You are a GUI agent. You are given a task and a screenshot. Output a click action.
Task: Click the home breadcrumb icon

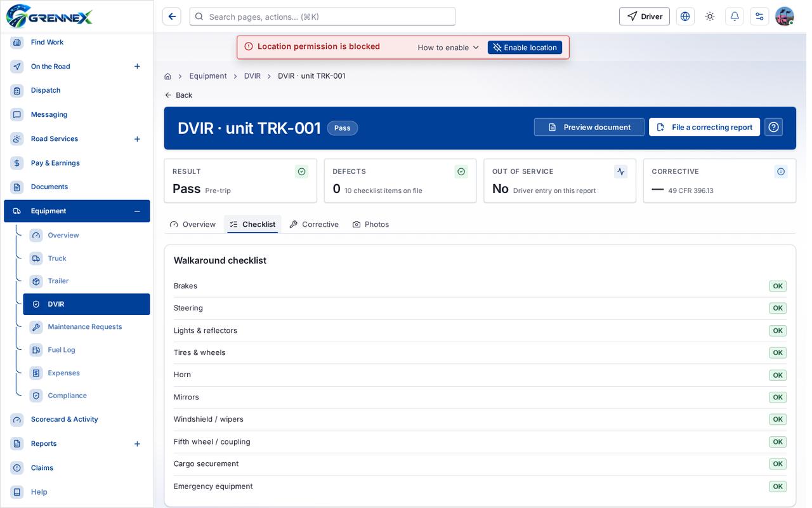[x=167, y=76]
